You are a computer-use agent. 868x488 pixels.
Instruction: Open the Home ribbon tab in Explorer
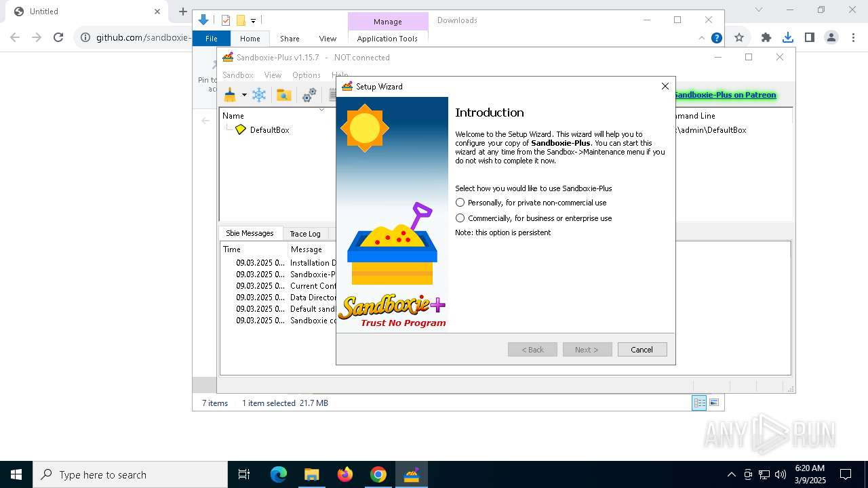tap(250, 39)
